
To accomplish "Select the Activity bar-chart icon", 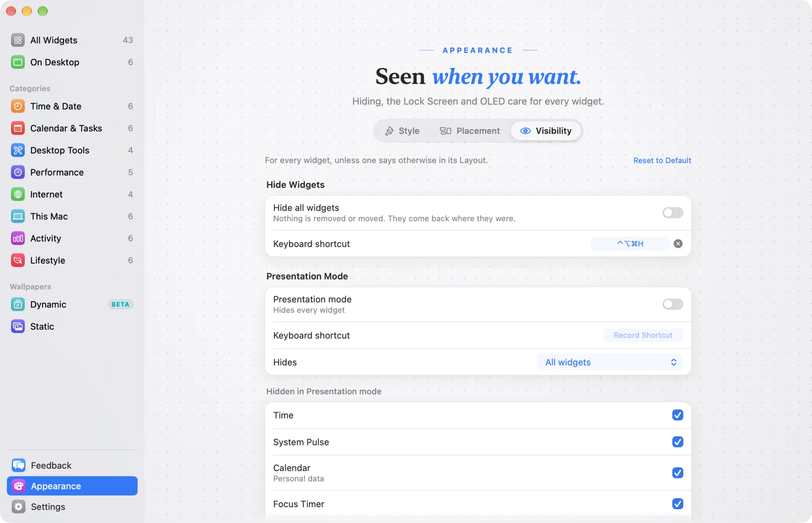I will (18, 239).
